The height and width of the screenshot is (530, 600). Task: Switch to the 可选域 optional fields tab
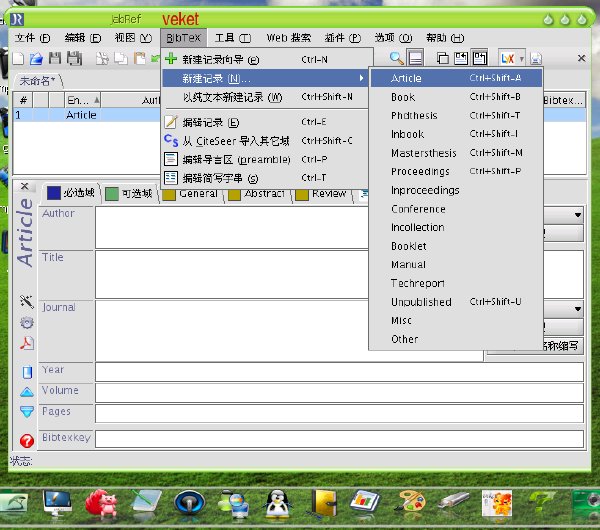click(129, 193)
